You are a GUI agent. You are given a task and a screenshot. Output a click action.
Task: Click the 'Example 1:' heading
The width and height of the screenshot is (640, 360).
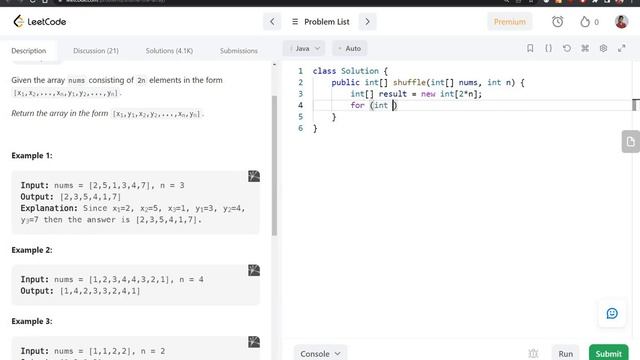32,156
